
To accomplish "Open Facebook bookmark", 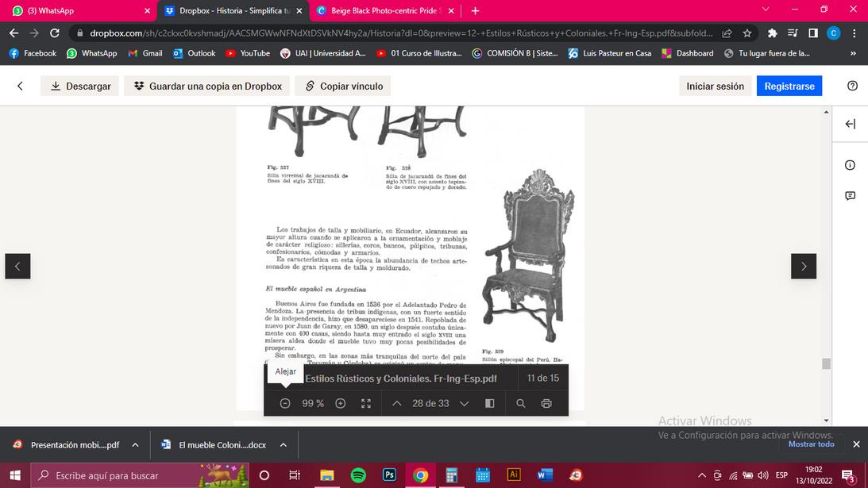I will pyautogui.click(x=33, y=53).
